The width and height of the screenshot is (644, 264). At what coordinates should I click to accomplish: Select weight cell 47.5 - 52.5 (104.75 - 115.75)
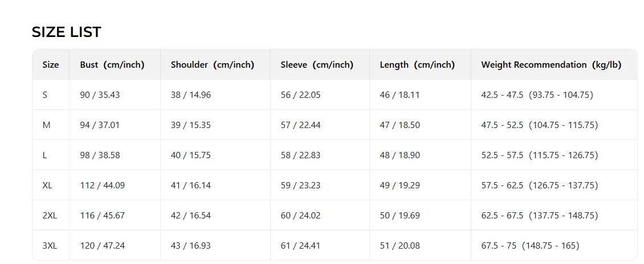click(540, 125)
